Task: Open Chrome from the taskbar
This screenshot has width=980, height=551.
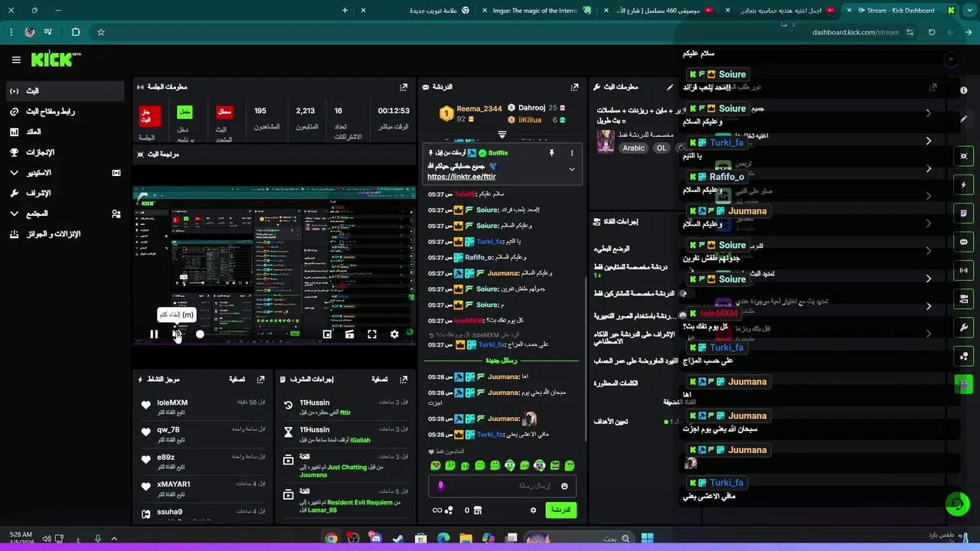Action: point(331,539)
